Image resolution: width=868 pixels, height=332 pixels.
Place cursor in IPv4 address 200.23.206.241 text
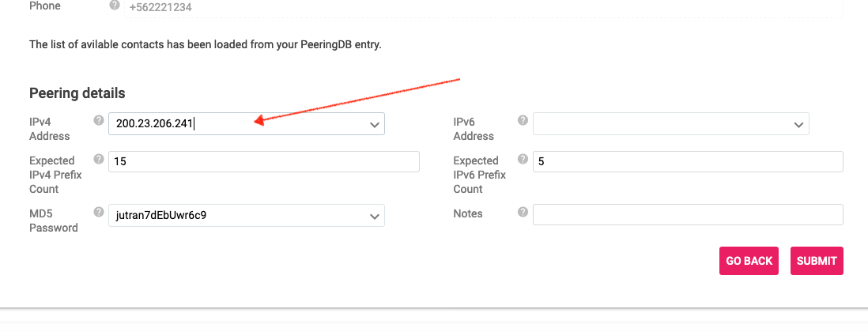pos(154,125)
